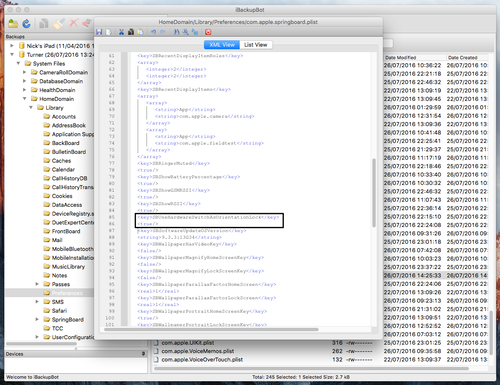
Task: Click the binoculars find icon
Action: tap(176, 32)
